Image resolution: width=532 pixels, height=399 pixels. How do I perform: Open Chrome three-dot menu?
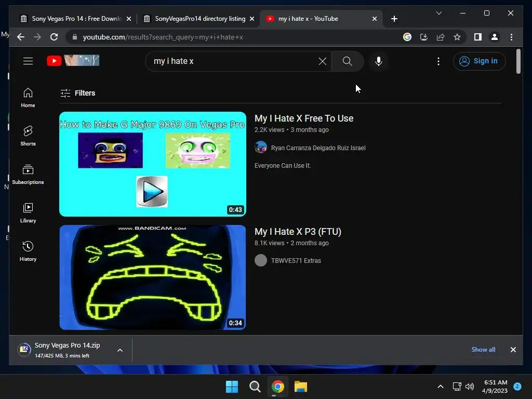pos(511,37)
